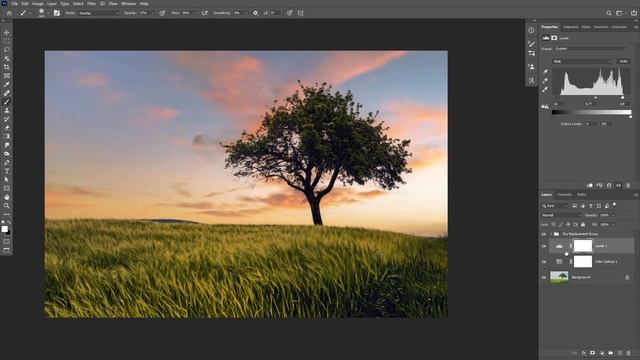Select the Frame tool

[x=7, y=76]
